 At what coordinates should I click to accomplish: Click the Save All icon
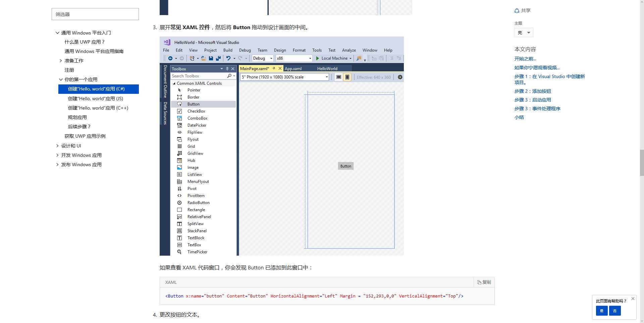[218, 58]
